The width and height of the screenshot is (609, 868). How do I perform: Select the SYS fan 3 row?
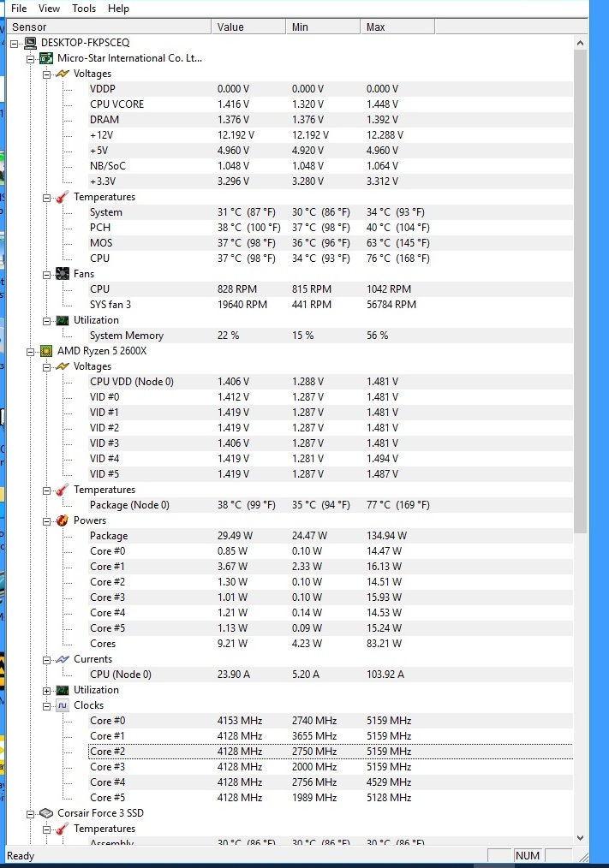(x=331, y=305)
